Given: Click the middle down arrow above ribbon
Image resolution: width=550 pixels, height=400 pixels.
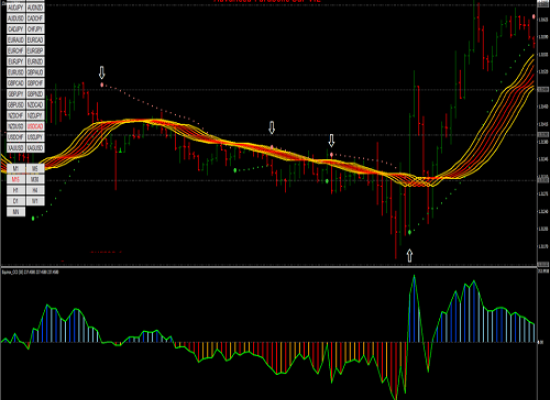Looking at the screenshot, I should pos(271,127).
